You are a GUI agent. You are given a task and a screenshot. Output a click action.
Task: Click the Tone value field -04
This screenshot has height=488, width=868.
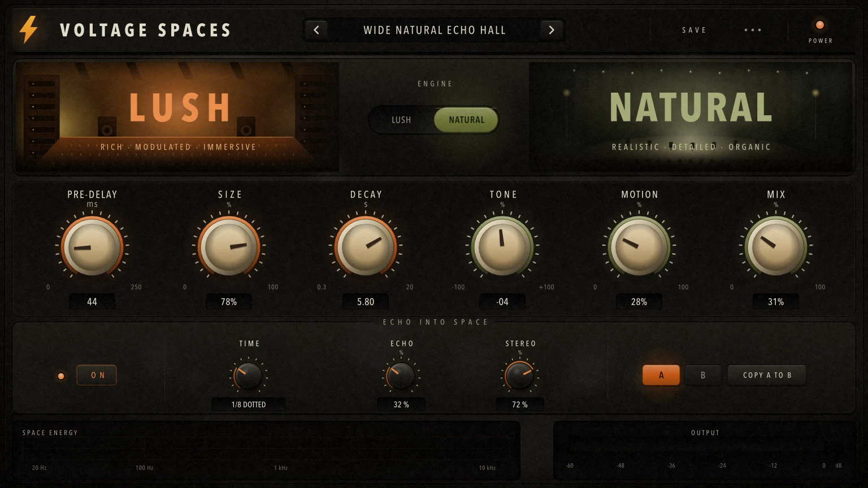point(502,302)
